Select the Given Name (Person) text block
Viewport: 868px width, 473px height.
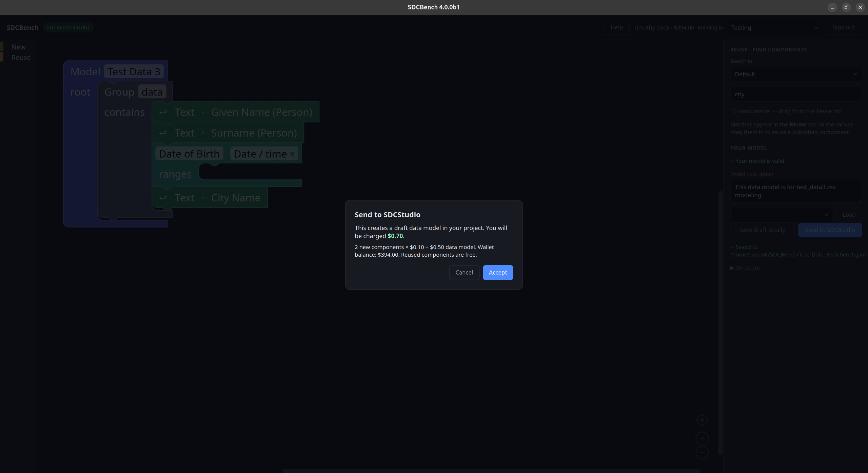pyautogui.click(x=236, y=112)
